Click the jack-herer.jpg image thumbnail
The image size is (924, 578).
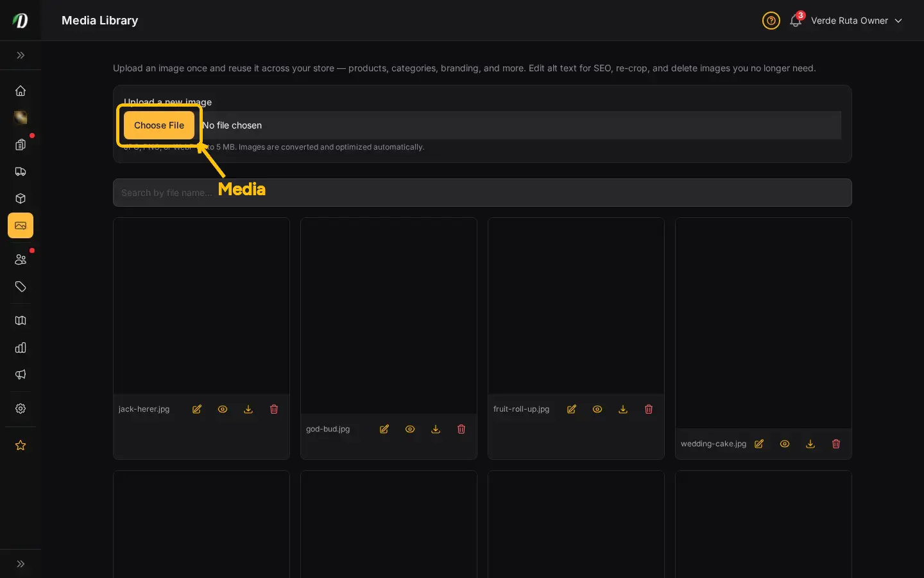coord(201,306)
